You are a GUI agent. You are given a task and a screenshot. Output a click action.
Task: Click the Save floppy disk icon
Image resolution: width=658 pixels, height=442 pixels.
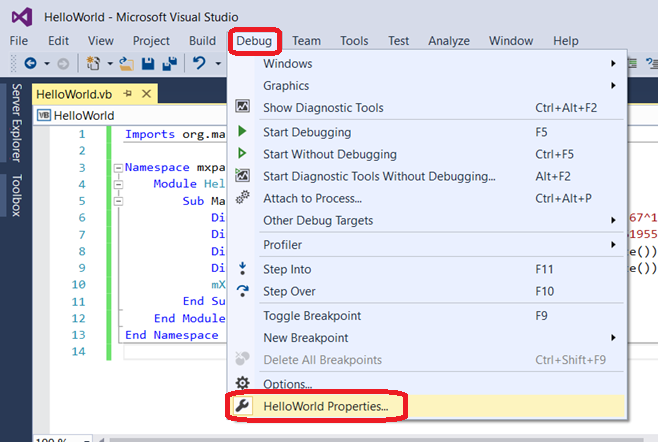pyautogui.click(x=148, y=63)
